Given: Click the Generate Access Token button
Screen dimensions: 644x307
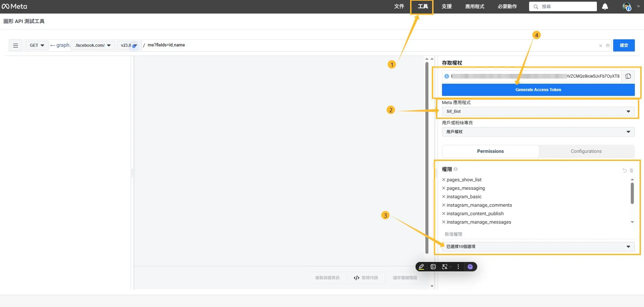Looking at the screenshot, I should point(538,89).
